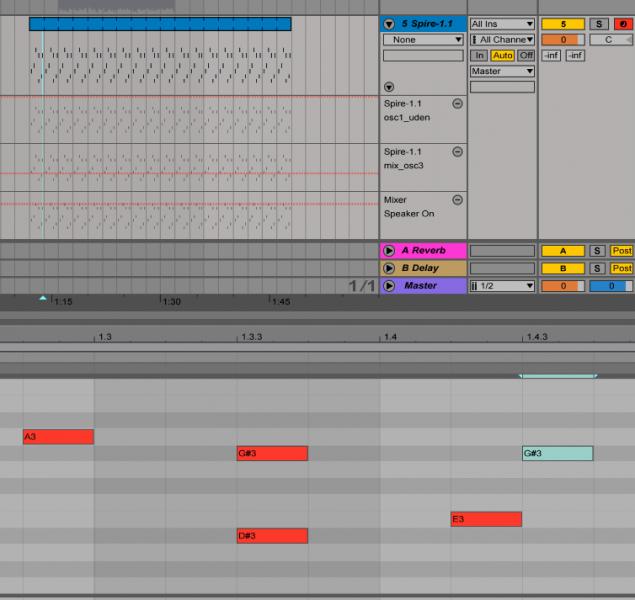Click the first -inf peak level box

(551, 55)
